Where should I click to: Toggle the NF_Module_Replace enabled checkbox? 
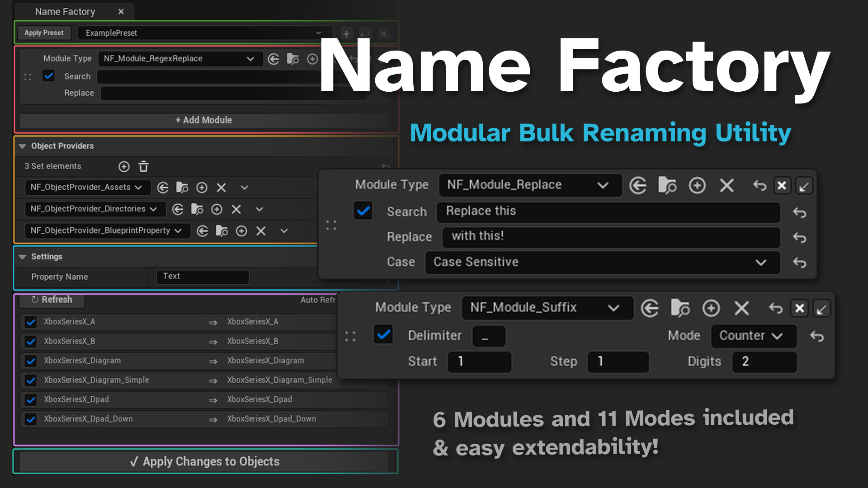click(x=363, y=211)
